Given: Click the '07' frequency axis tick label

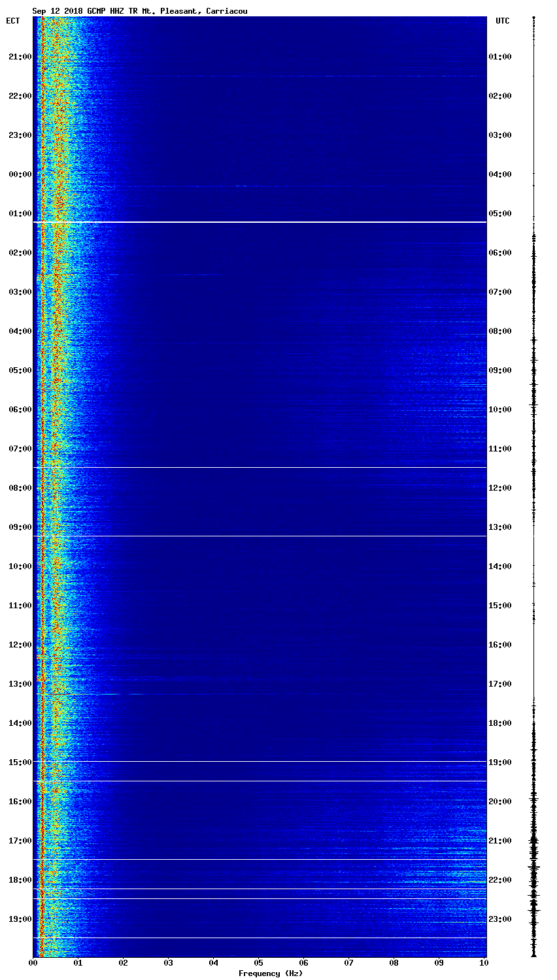Looking at the screenshot, I should (348, 963).
